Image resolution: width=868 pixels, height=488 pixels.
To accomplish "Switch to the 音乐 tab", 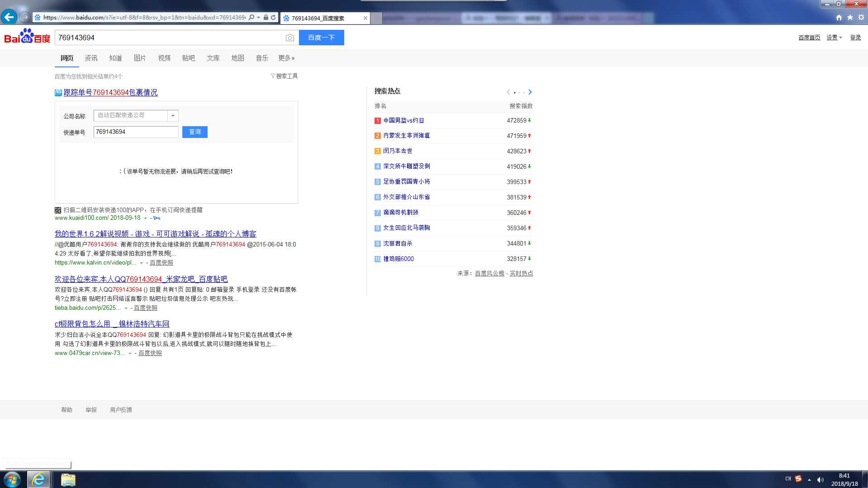I will [262, 58].
